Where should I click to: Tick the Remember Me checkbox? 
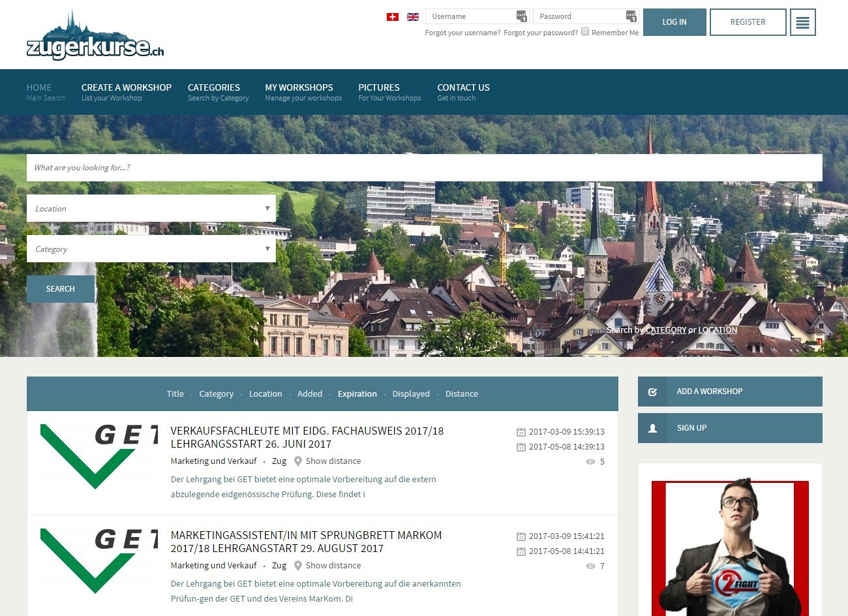585,32
